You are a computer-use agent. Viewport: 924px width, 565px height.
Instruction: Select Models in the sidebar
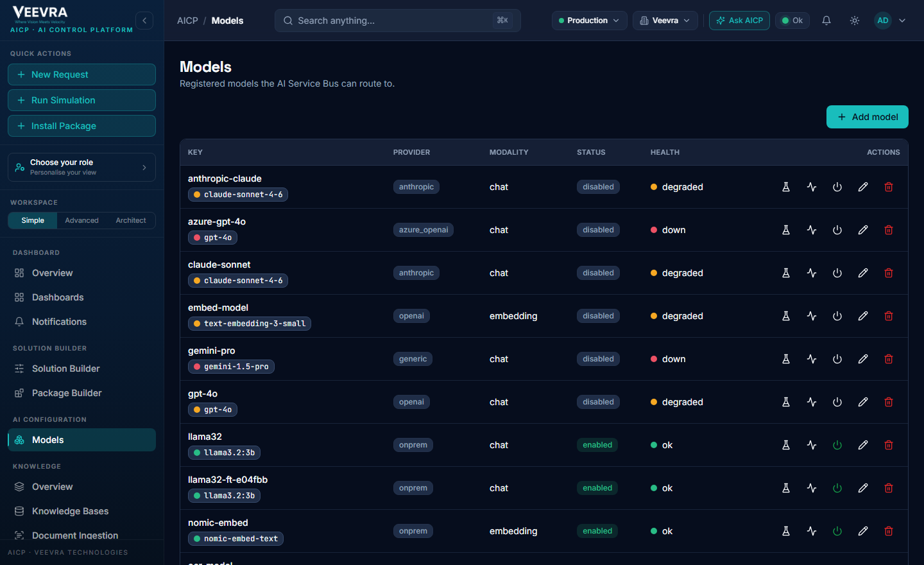[x=81, y=440]
